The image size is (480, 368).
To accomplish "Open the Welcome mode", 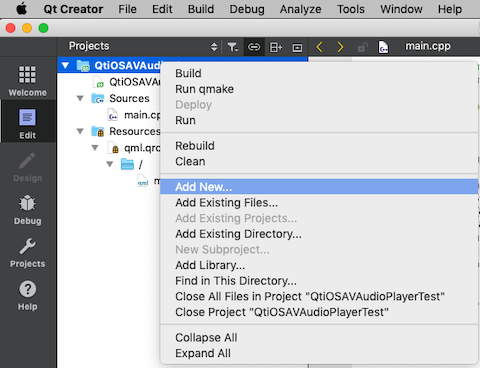I will (x=27, y=81).
